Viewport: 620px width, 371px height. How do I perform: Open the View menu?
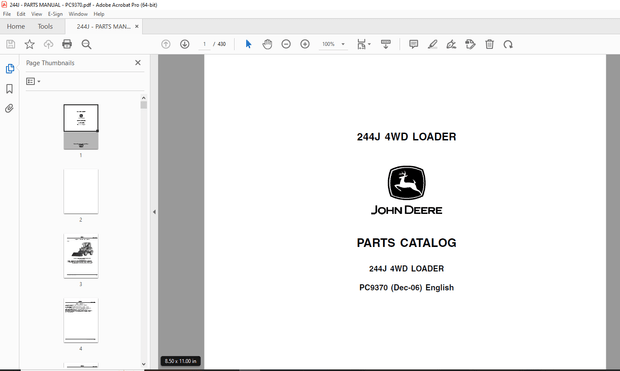[36, 14]
